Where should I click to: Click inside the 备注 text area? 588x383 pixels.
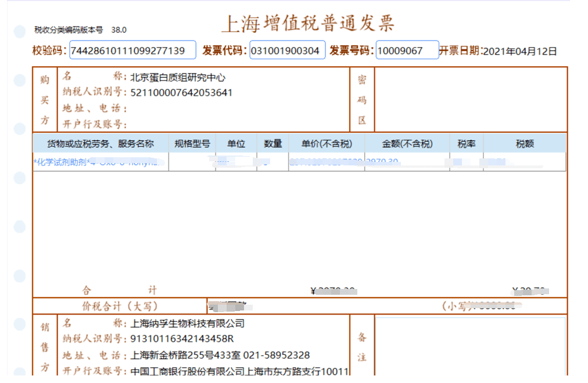pos(469,345)
